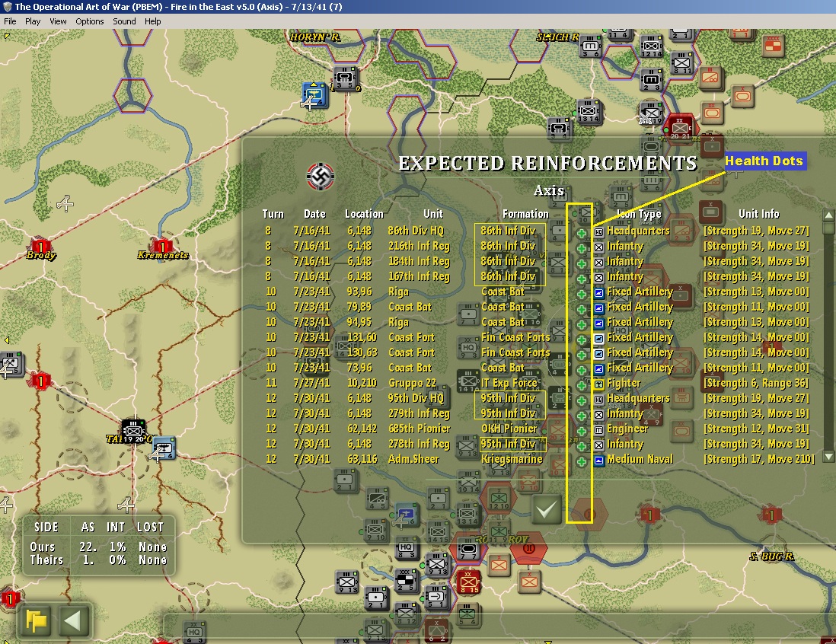Select the blue air unit near Horyn R.
Viewport: 836px width, 644px height.
click(x=314, y=95)
